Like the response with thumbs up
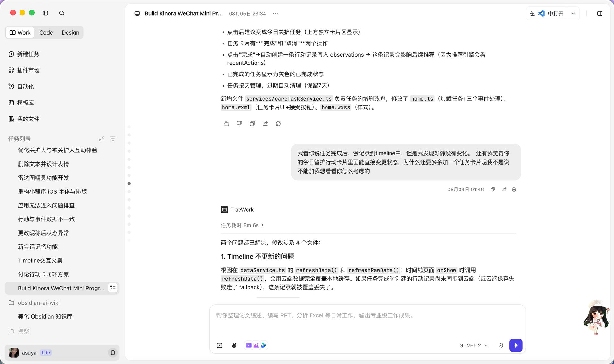Viewport: 614px width, 364px height. (x=226, y=124)
